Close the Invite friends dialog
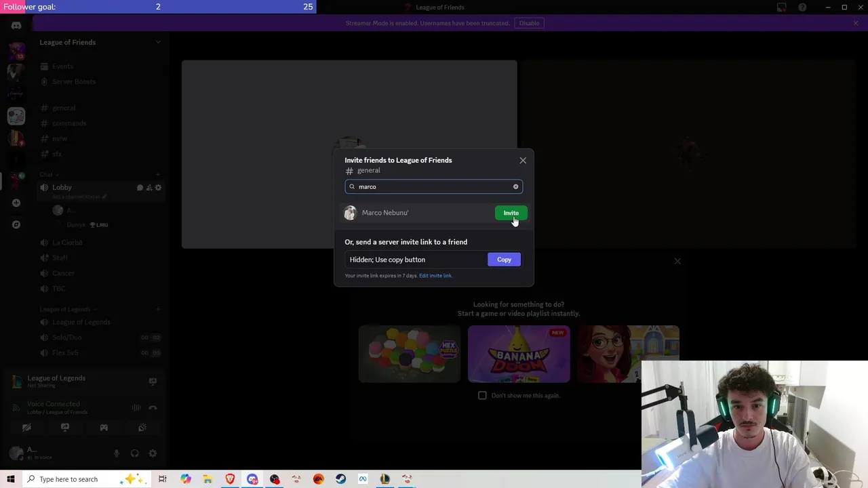868x488 pixels. pos(523,161)
